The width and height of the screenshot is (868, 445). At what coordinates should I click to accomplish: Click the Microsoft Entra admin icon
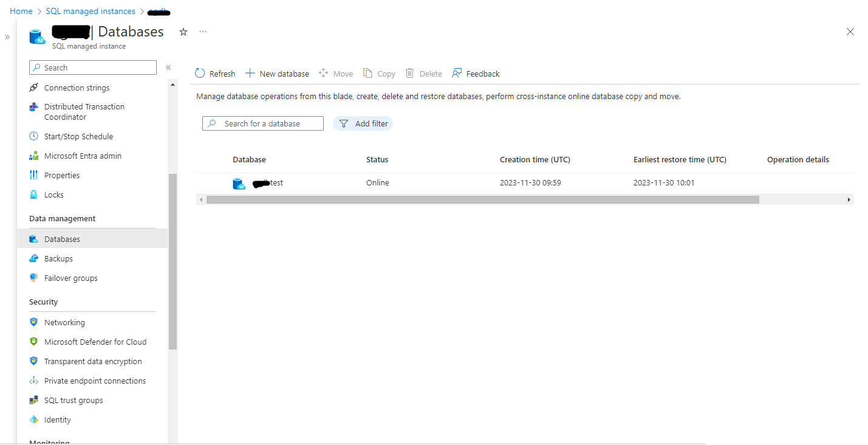[34, 156]
